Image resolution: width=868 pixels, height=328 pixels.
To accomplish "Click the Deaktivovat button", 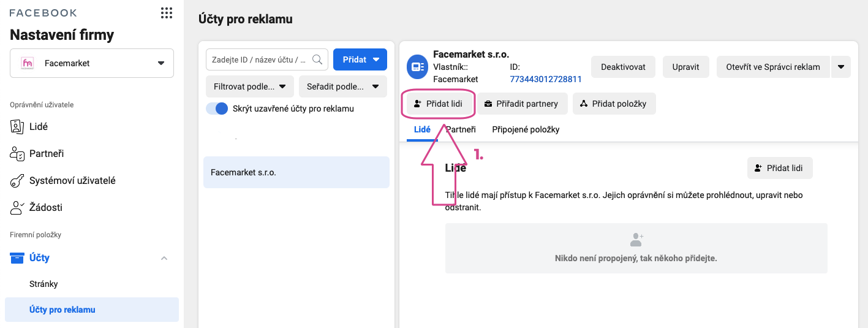I will [x=623, y=67].
